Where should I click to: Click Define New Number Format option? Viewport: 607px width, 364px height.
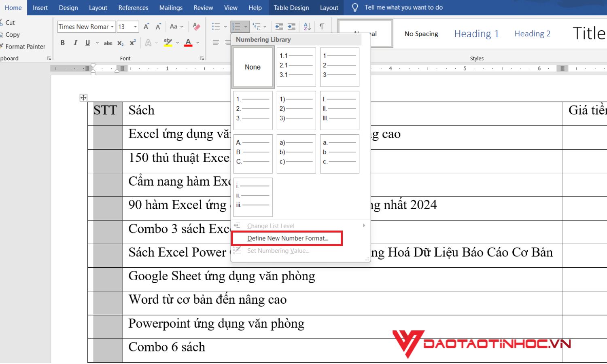[x=287, y=238]
